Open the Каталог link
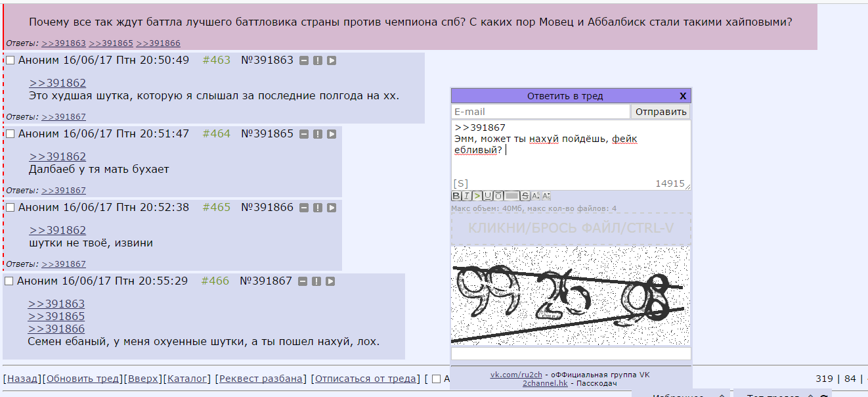This screenshot has width=868, height=397. coord(187,379)
